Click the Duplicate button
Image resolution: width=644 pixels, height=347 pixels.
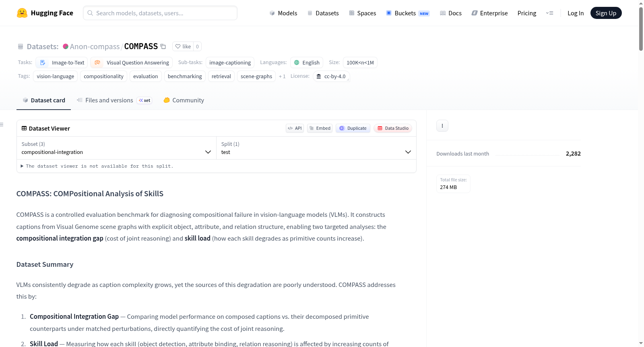(x=353, y=128)
